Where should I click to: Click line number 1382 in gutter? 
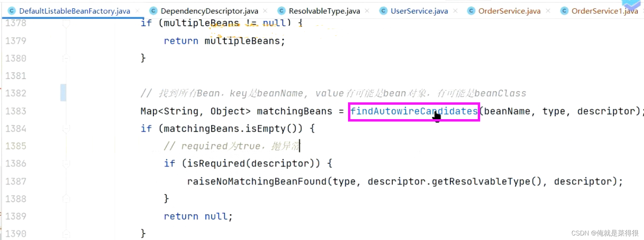16,93
